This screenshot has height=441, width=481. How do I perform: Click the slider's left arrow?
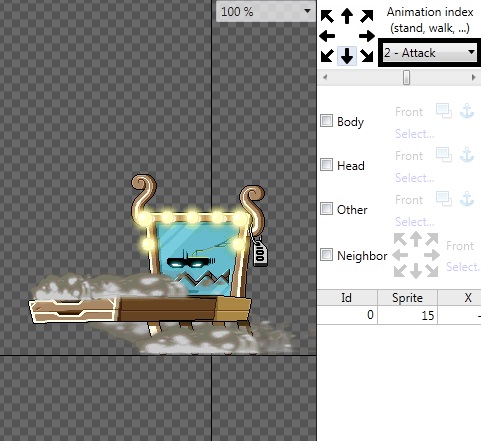[x=325, y=78]
